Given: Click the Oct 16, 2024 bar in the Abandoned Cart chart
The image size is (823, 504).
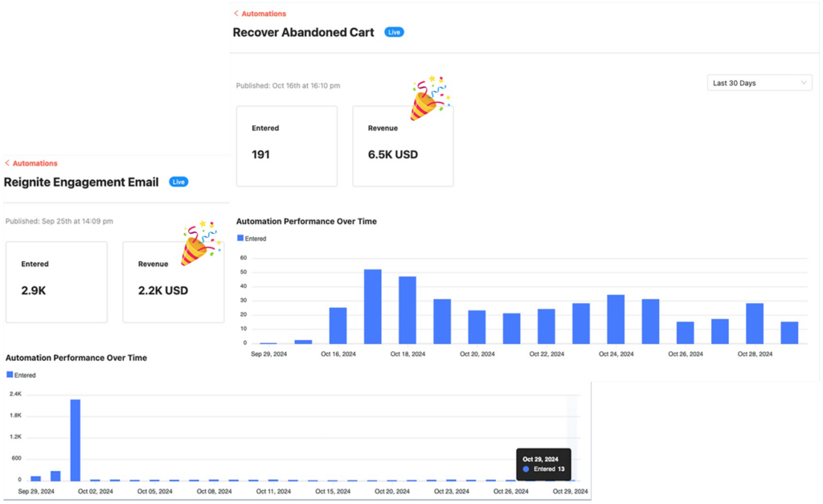Looking at the screenshot, I should pos(338,325).
